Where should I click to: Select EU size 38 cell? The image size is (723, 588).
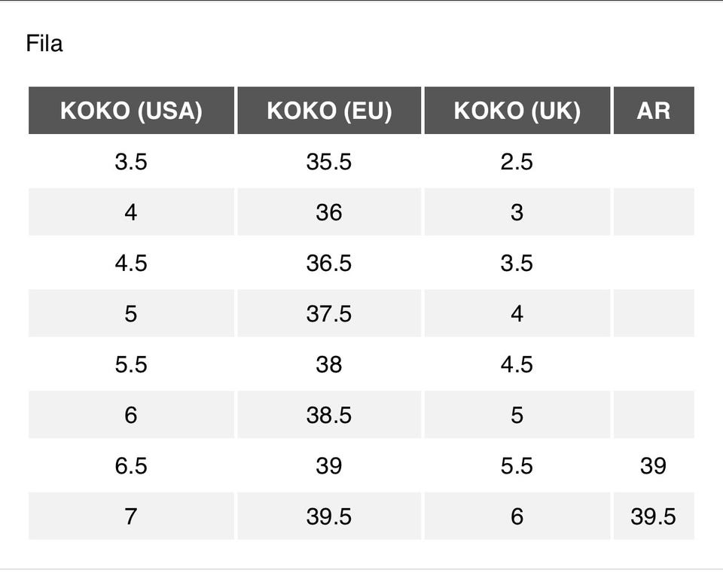tap(329, 364)
